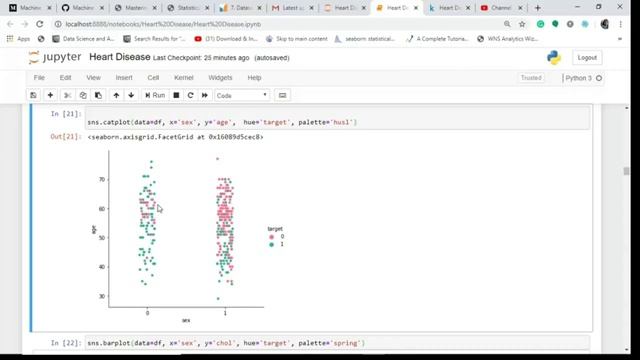Click the catplot scatter chart output
640x360 pixels.
point(188,236)
